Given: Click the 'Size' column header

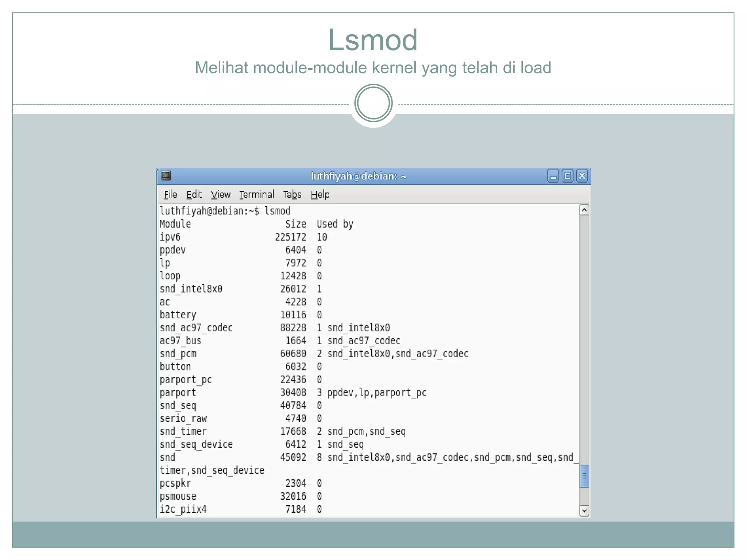Looking at the screenshot, I should click(296, 224).
